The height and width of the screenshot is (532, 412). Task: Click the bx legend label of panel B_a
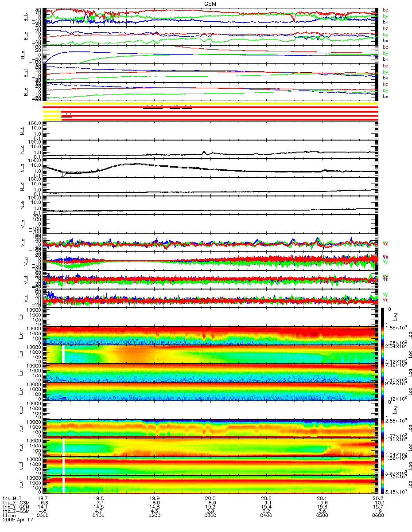pos(385,59)
